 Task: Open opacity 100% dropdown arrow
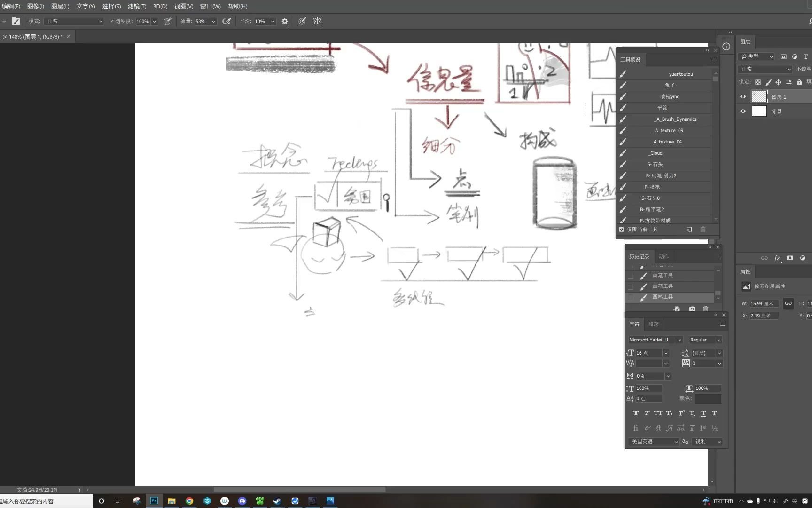tap(154, 21)
